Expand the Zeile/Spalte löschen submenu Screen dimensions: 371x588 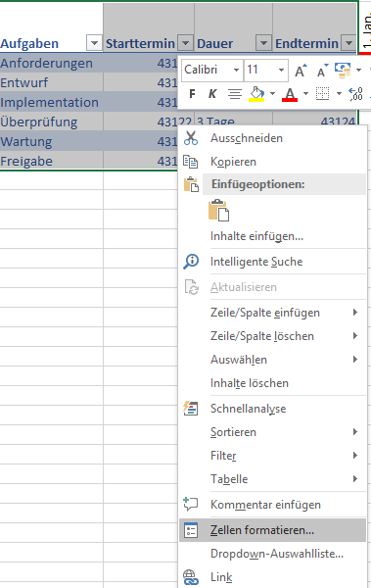pos(272,336)
